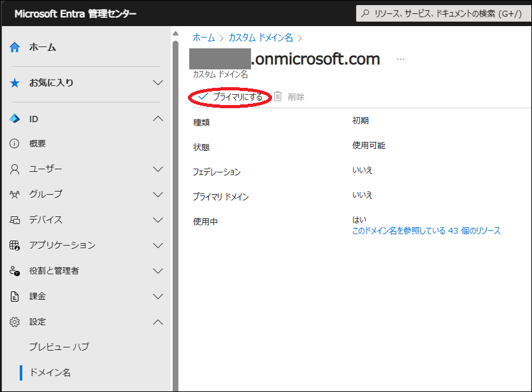The height and width of the screenshot is (392, 532).
Task: Click the 役割と管理者 key icon
Action: [14, 270]
